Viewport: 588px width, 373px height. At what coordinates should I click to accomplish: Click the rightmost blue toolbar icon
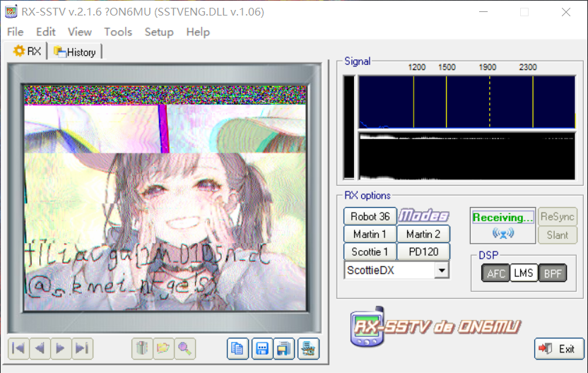pyautogui.click(x=308, y=349)
